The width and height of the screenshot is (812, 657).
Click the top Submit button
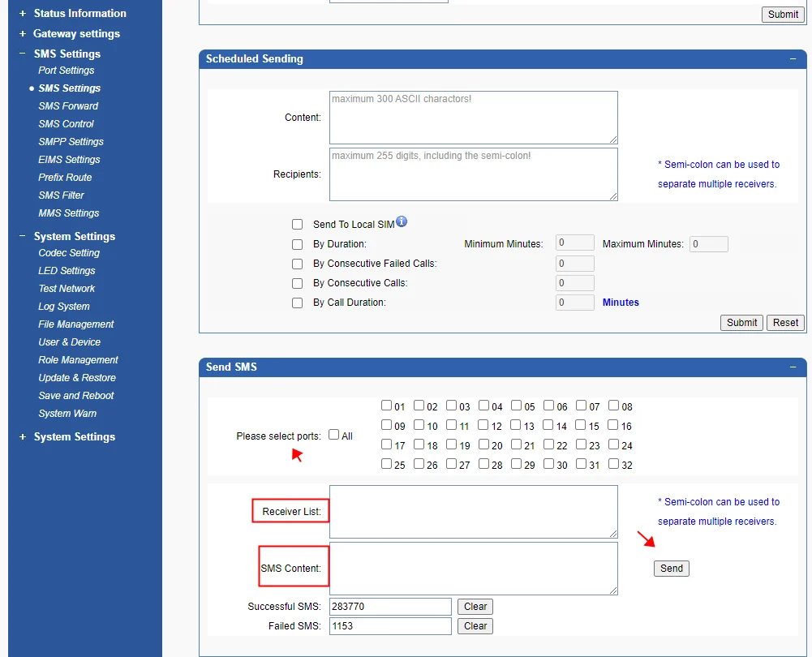(783, 15)
